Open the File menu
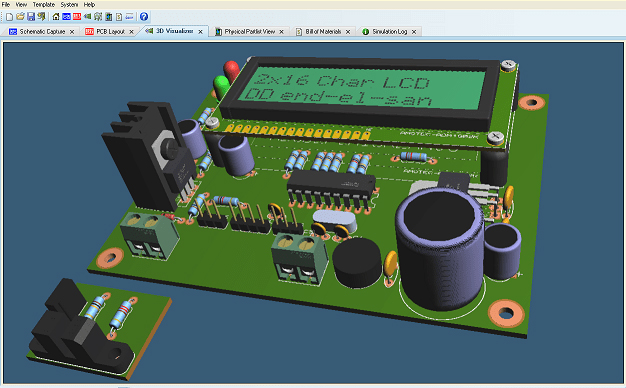Image resolution: width=626 pixels, height=388 pixels. click(x=6, y=4)
